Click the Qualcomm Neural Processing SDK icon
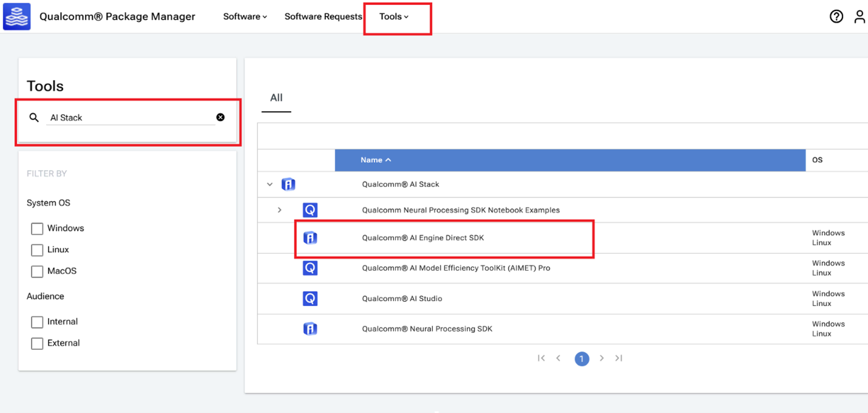 pyautogui.click(x=310, y=329)
